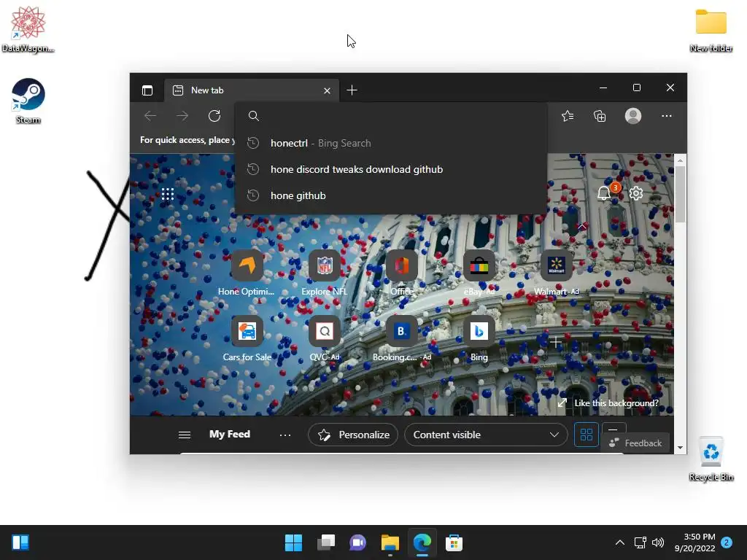
Task: Switch feed to grid view
Action: click(x=587, y=435)
